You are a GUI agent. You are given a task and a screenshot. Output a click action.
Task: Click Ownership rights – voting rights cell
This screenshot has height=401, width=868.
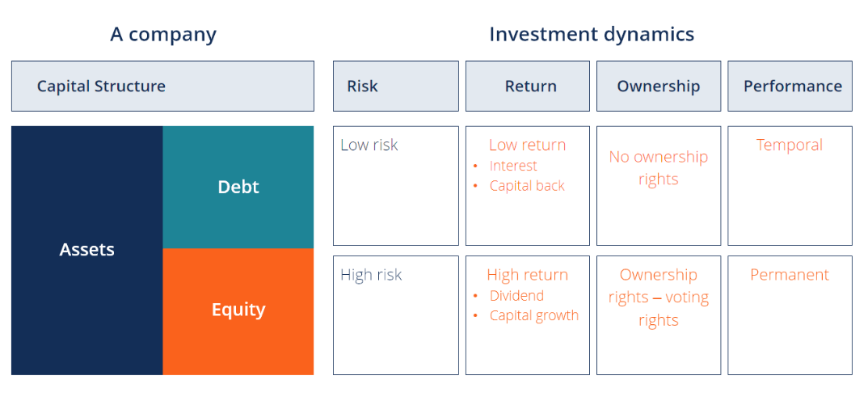[659, 315]
